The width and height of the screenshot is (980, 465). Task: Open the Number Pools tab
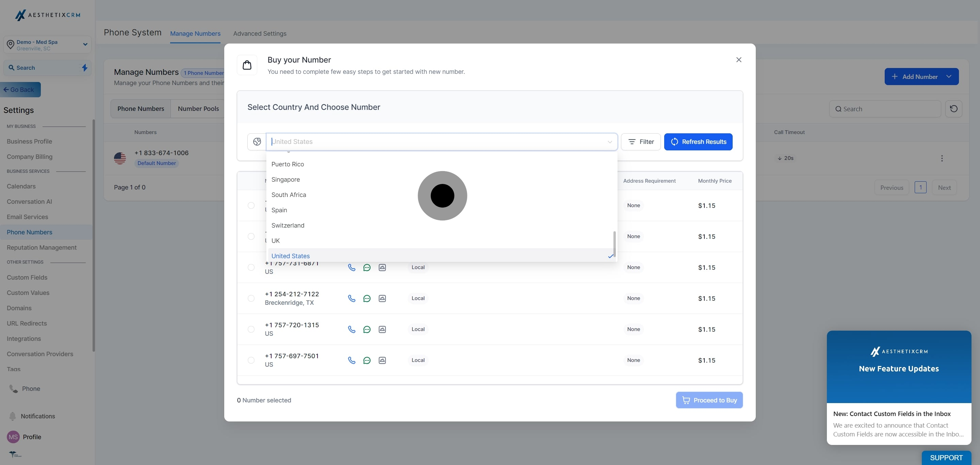pyautogui.click(x=198, y=109)
